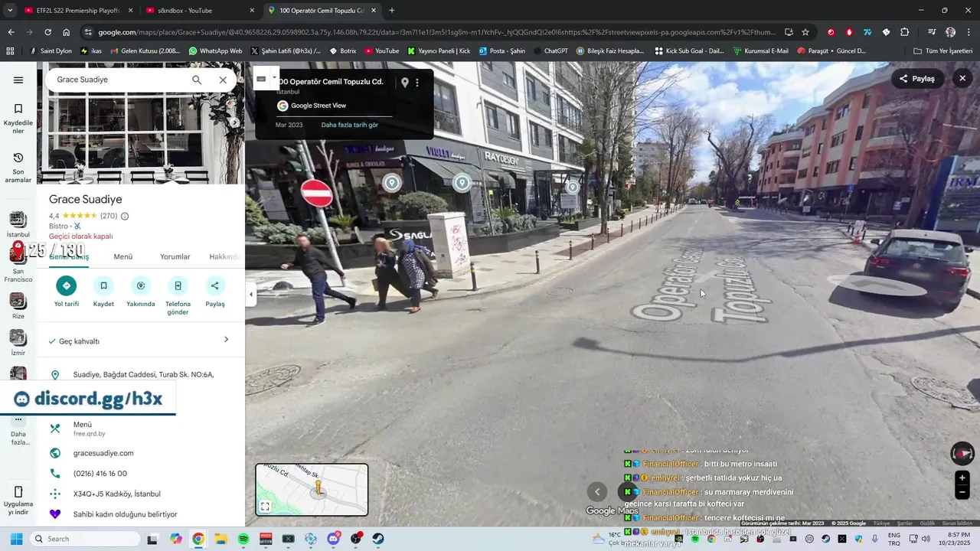Bookmark this page with star icon
This screenshot has width=980, height=551.
point(805,32)
